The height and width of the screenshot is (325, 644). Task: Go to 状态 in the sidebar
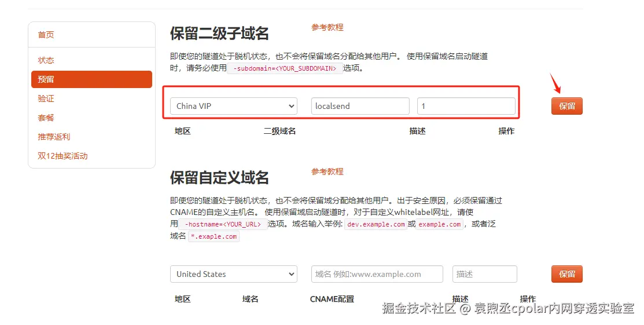click(46, 60)
